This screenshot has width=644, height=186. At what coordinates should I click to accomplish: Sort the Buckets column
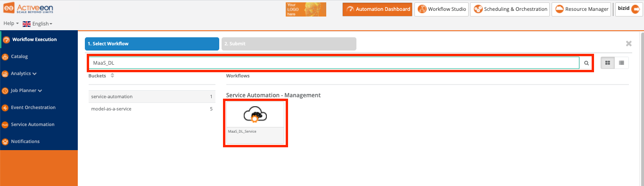pyautogui.click(x=112, y=76)
